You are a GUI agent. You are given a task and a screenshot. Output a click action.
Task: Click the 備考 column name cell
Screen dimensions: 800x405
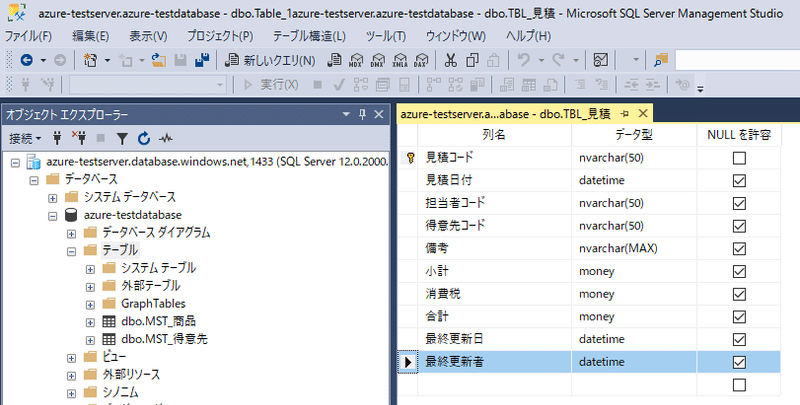[494, 248]
